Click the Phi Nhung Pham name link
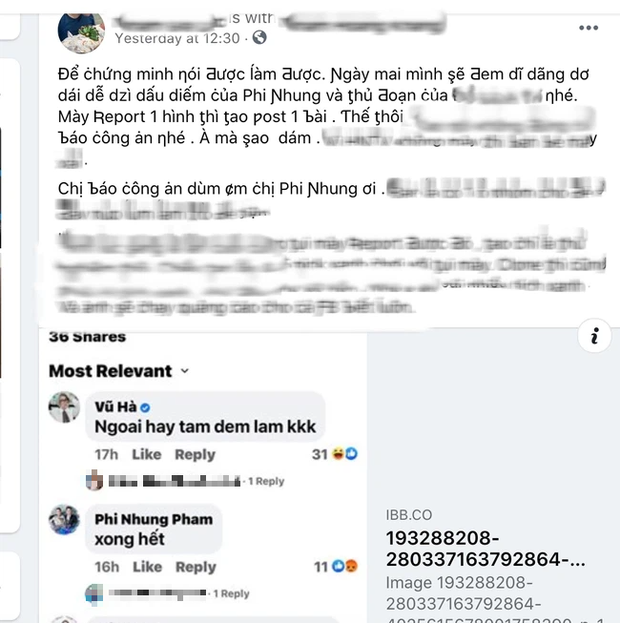Image resolution: width=620 pixels, height=623 pixels. [x=153, y=519]
